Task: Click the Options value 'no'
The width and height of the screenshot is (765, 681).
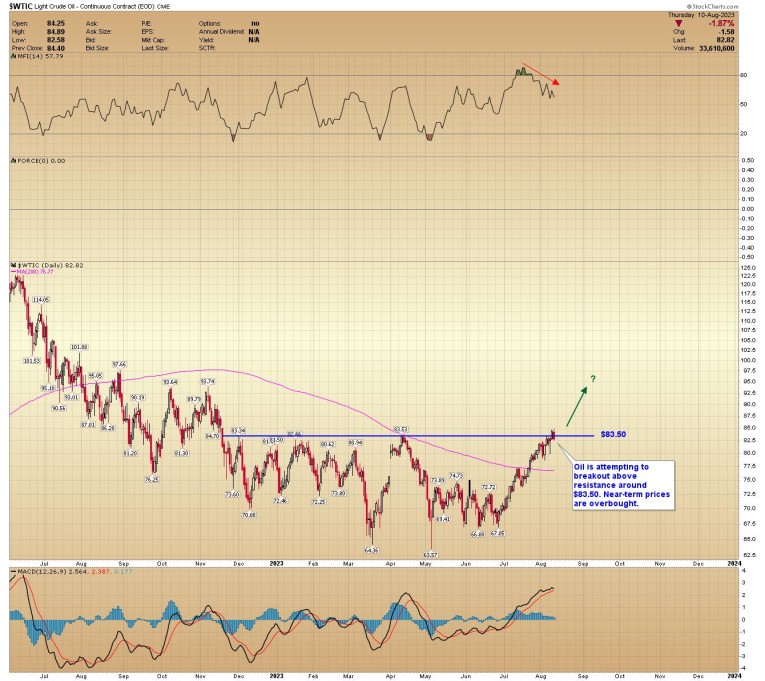Action: (255, 23)
